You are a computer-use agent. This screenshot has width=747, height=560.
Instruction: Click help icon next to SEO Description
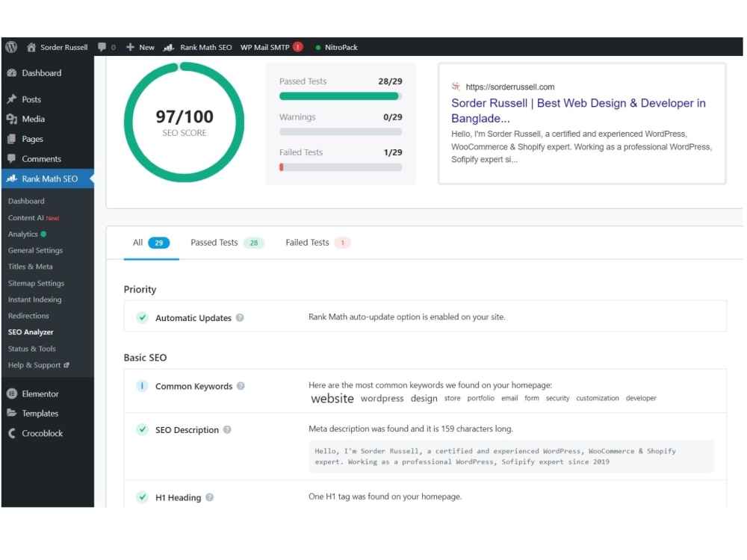[228, 429]
